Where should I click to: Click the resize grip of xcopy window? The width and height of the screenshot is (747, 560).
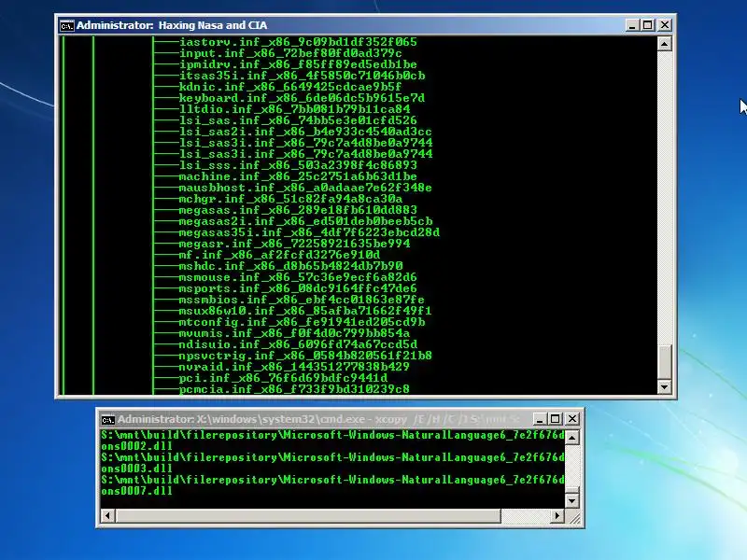pos(573,517)
